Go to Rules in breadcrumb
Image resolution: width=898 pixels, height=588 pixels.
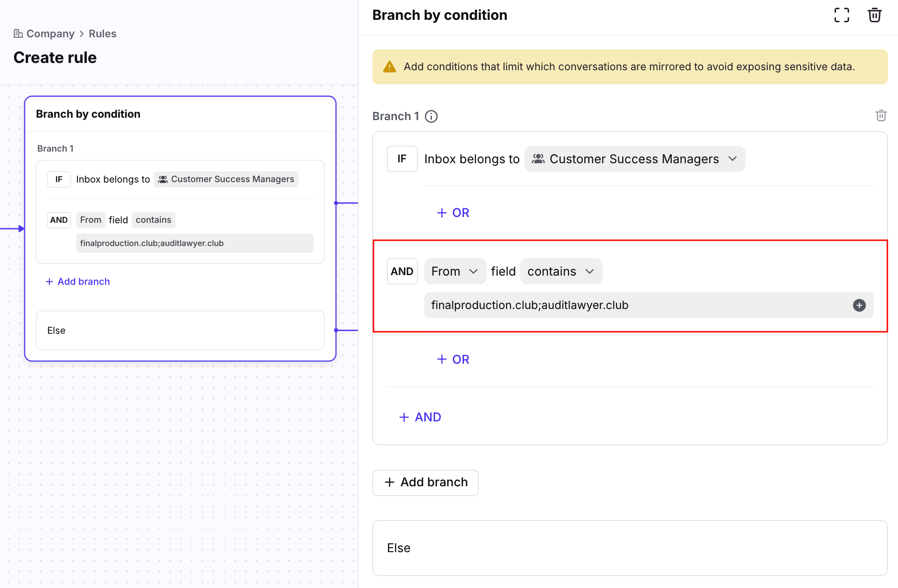pyautogui.click(x=102, y=34)
